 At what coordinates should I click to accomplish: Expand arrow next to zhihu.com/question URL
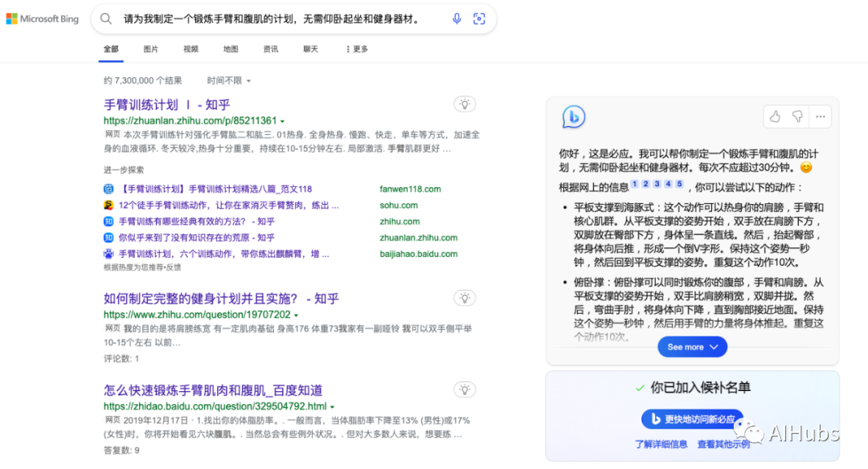click(296, 316)
